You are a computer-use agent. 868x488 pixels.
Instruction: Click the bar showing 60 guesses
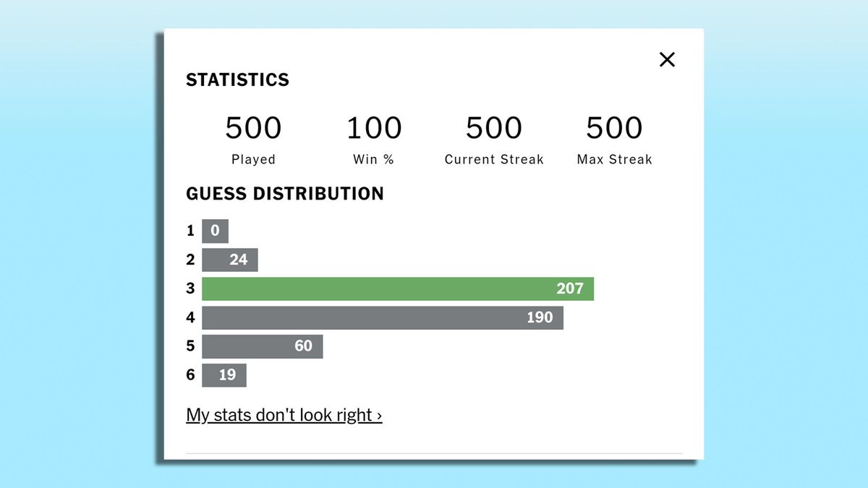coord(262,346)
